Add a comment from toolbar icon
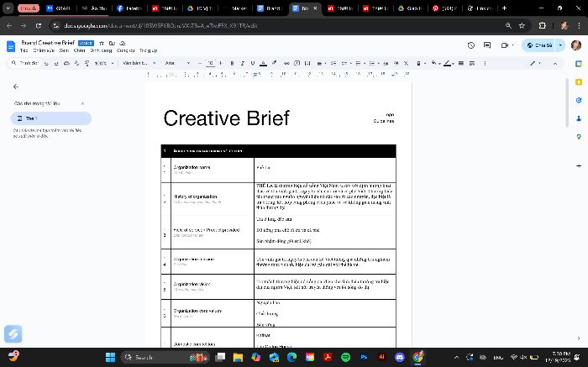This screenshot has height=367, width=588. click(297, 63)
